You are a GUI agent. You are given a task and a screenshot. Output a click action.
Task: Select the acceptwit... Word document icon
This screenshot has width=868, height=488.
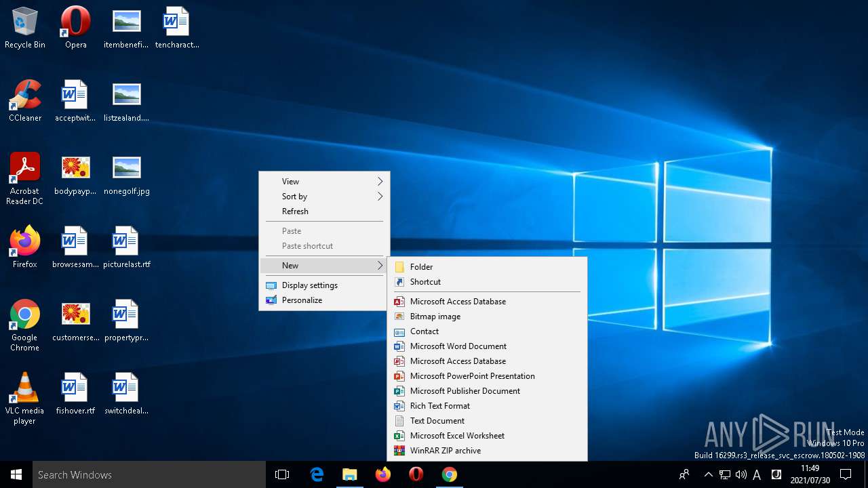pos(76,101)
